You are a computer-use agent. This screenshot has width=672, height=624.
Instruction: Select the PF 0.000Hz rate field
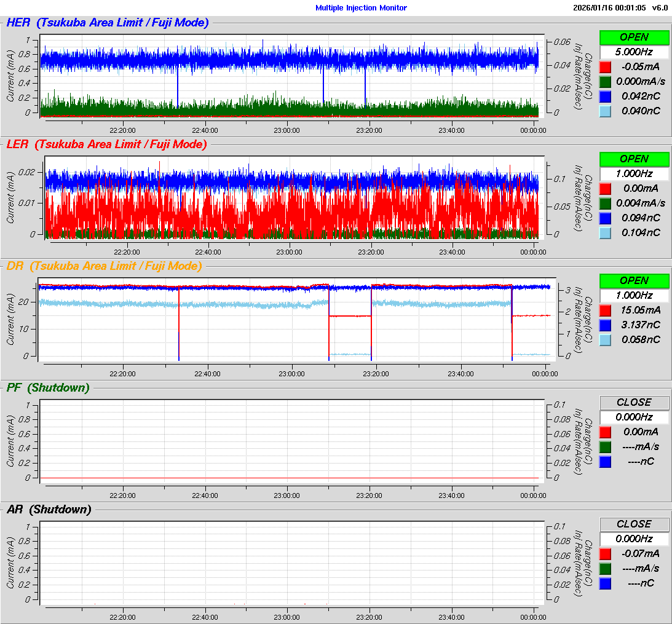[634, 417]
